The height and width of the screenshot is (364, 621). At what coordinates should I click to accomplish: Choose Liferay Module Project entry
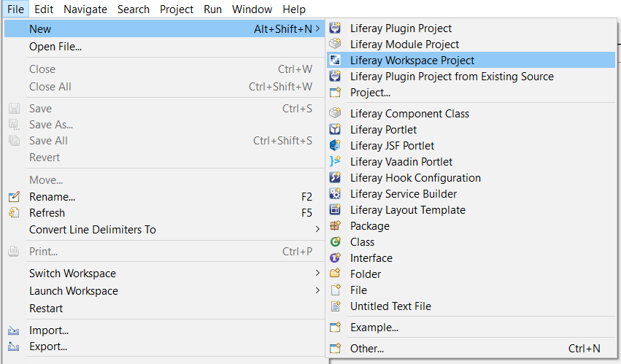471,44
